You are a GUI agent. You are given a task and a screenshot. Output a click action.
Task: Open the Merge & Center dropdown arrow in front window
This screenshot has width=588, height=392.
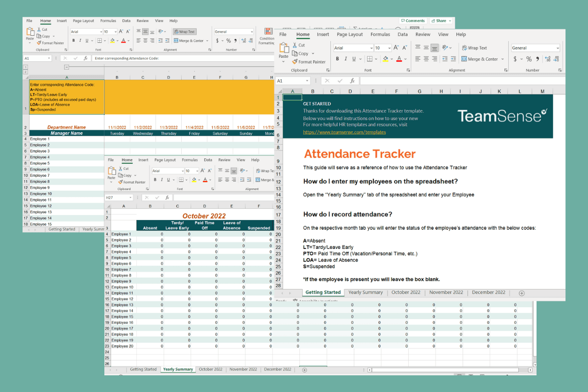click(503, 59)
